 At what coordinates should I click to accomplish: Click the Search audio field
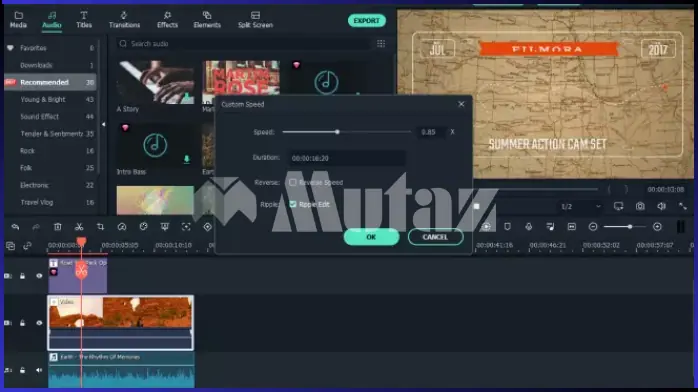point(243,44)
